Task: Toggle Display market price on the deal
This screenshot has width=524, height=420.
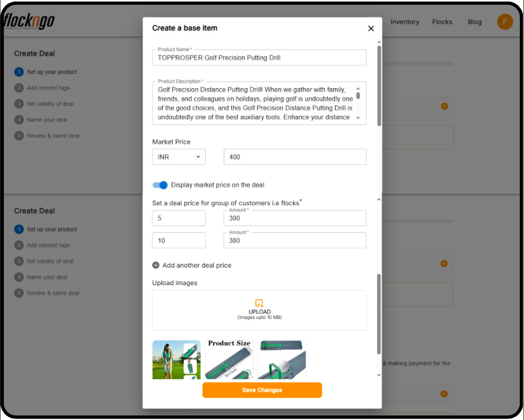Action: coord(160,185)
